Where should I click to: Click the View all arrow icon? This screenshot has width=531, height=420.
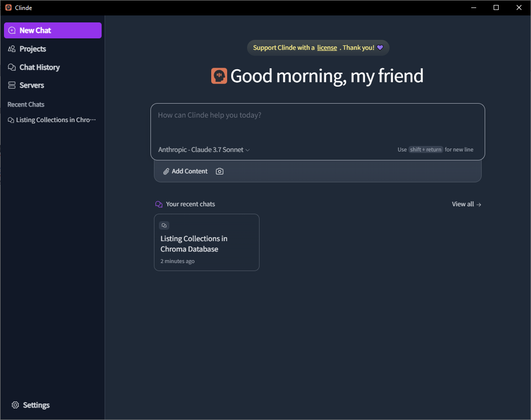[x=479, y=205]
